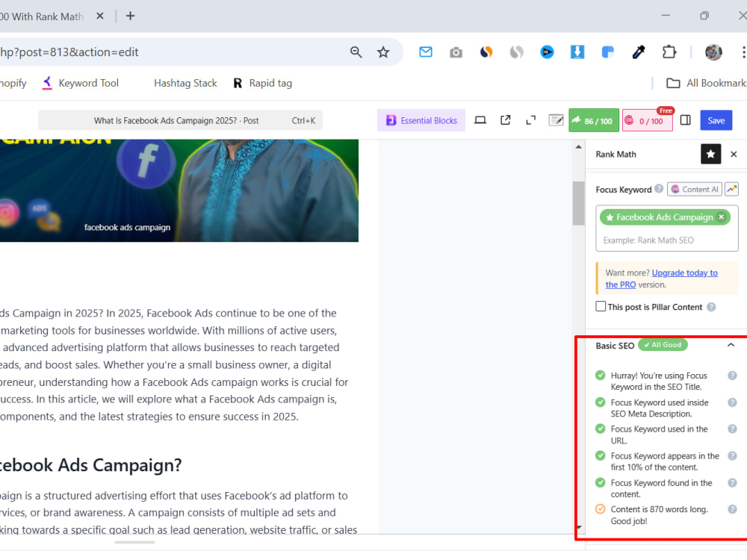Viewport: 747px width, 560px height.
Task: Pin the Rank Math panel with the star
Action: pos(710,154)
